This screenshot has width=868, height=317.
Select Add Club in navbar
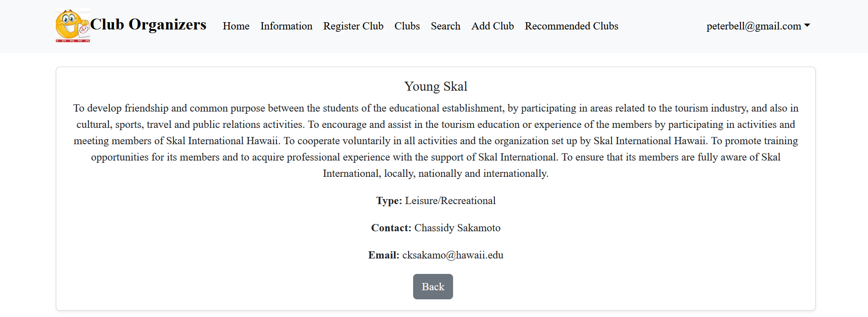point(492,26)
